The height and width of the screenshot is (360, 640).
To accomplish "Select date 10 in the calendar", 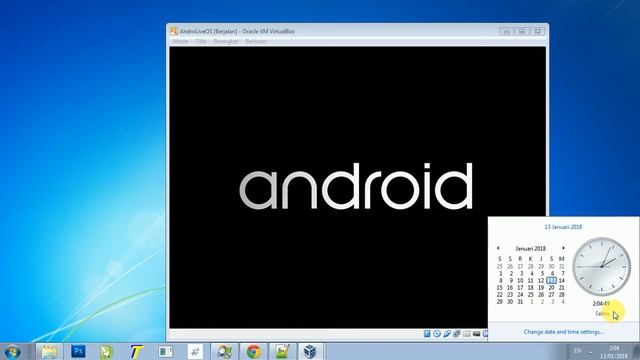I will [520, 280].
